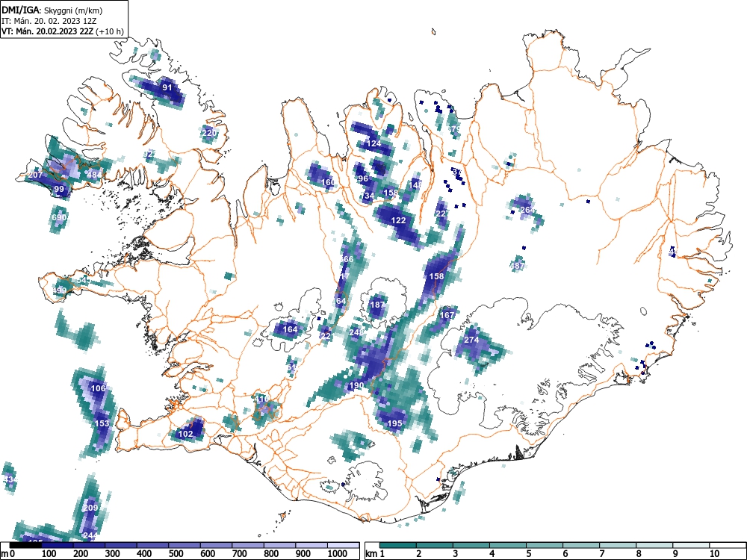
Task: Click the "264" value in northeast
Action: (527, 210)
